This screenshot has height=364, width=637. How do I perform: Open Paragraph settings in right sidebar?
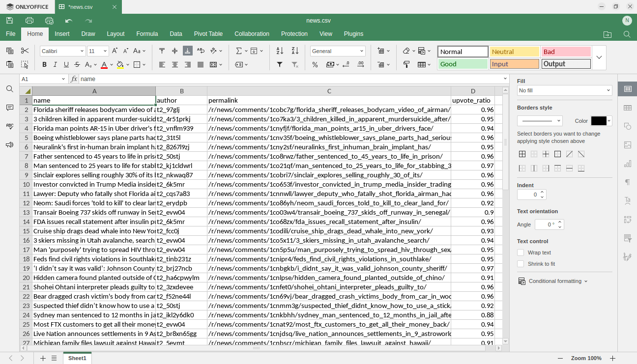pyautogui.click(x=628, y=182)
